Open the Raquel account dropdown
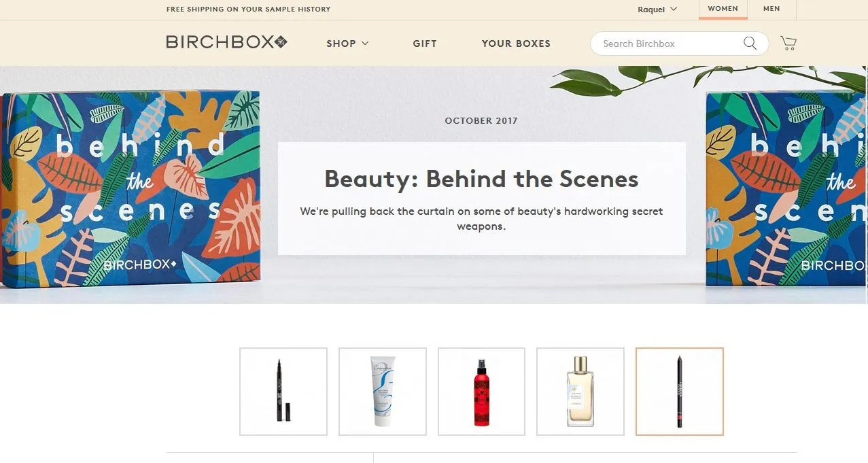The height and width of the screenshot is (463, 868). point(657,9)
